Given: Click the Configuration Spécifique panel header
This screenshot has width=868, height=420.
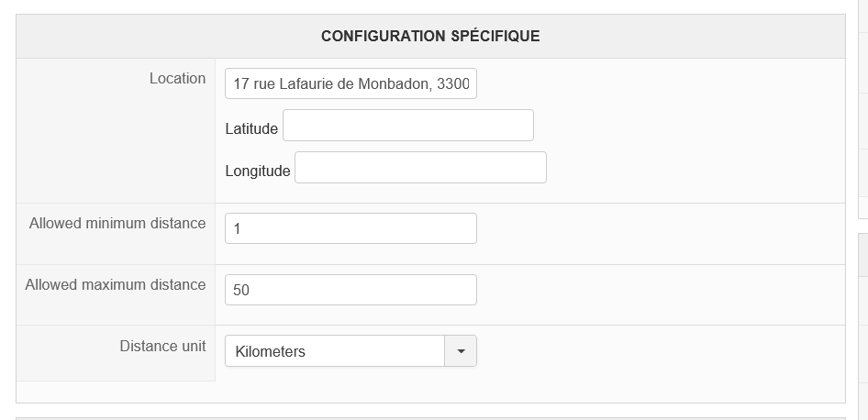Looking at the screenshot, I should [430, 37].
